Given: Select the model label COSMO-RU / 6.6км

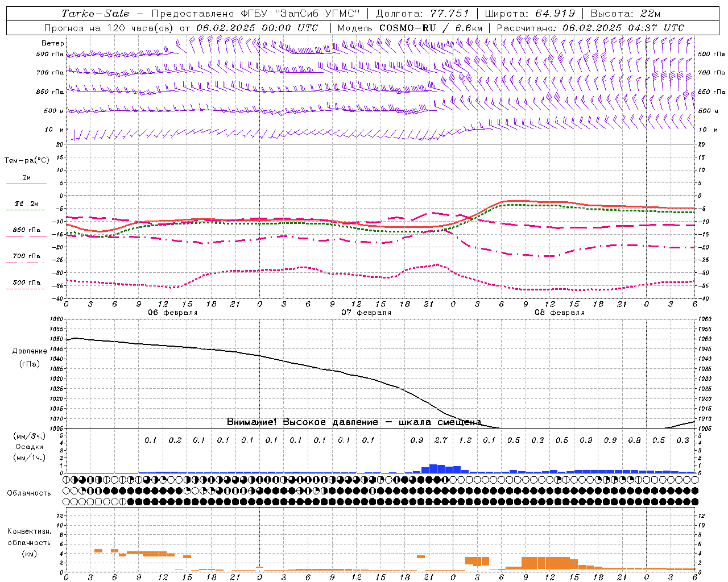Looking at the screenshot, I should 410,27.
